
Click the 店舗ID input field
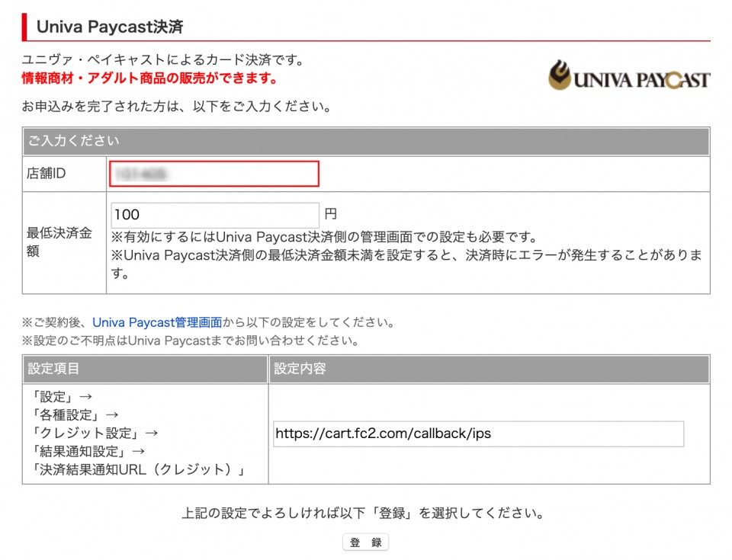[x=214, y=174]
